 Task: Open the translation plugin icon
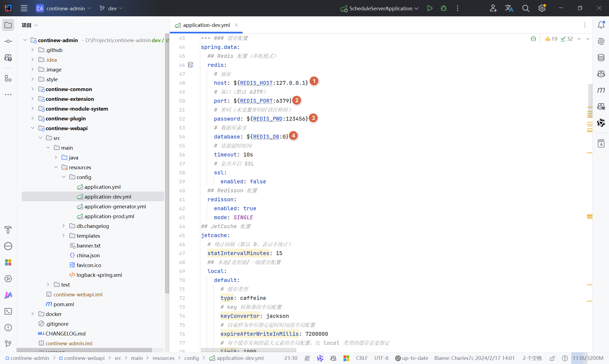tap(509, 8)
